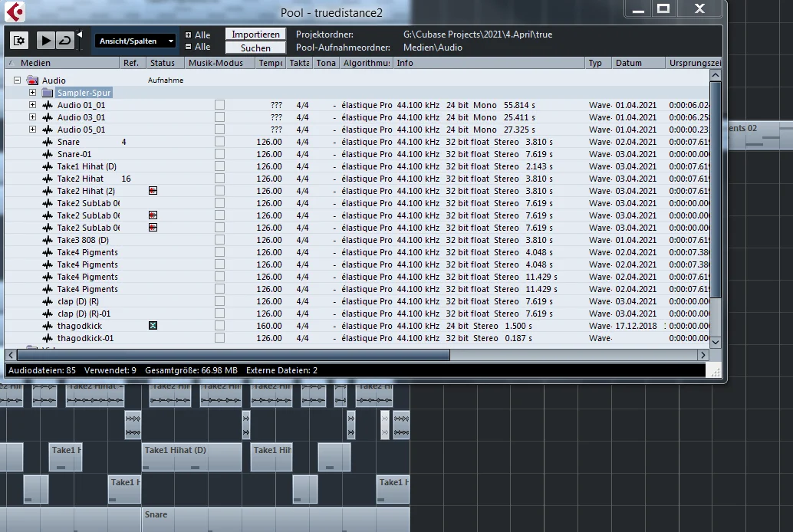Click the Sampler-Spur folder icon
The width and height of the screenshot is (793, 532).
click(48, 93)
